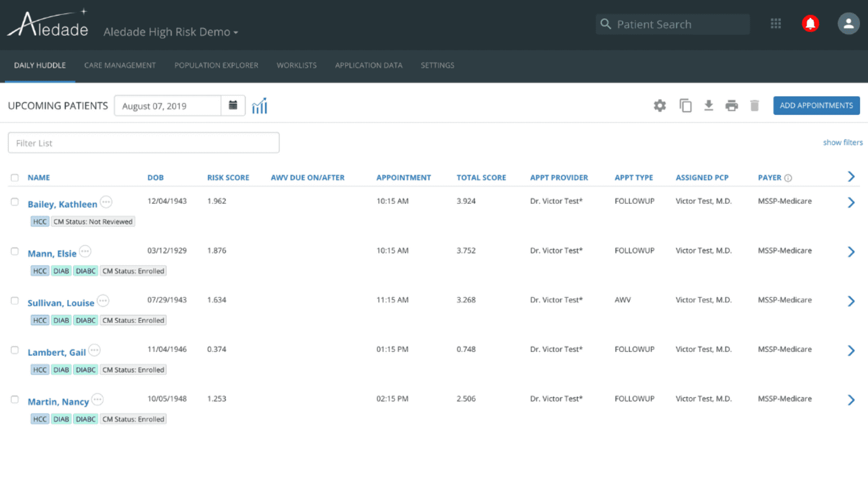868x488 pixels.
Task: Expand Sullivan, Louise row details arrow
Action: point(851,301)
